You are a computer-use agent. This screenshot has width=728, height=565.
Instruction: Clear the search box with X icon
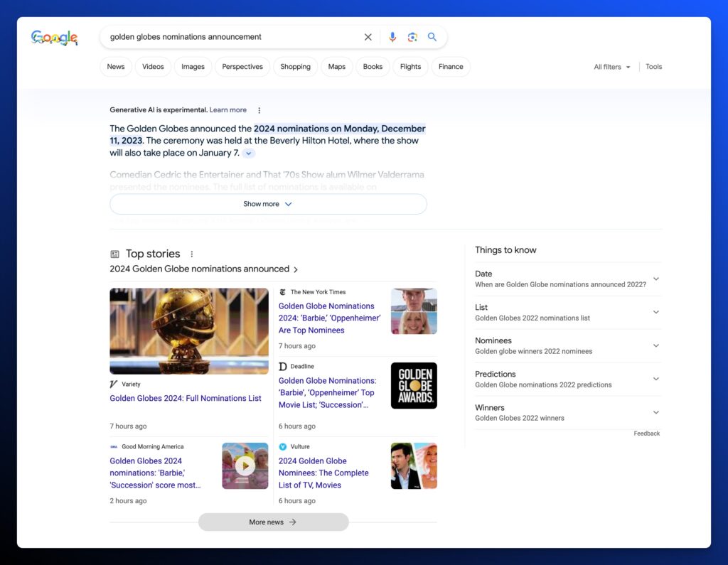[368, 37]
